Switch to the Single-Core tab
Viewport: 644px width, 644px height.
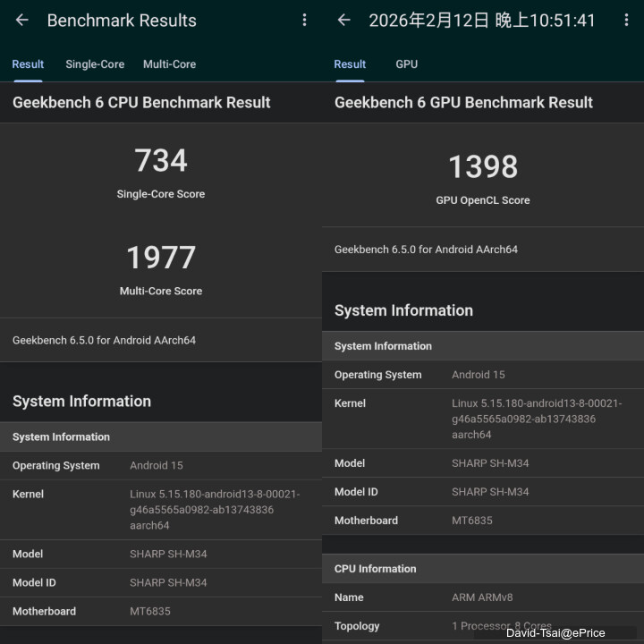click(x=95, y=64)
